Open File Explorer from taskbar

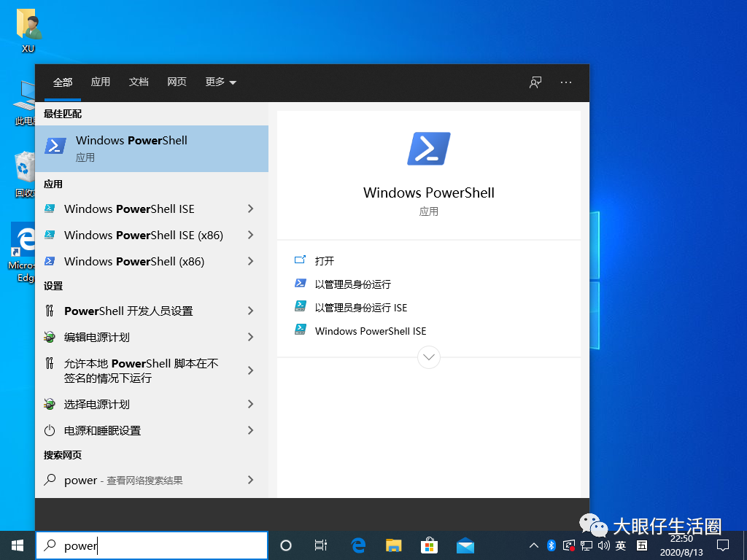[x=393, y=545]
